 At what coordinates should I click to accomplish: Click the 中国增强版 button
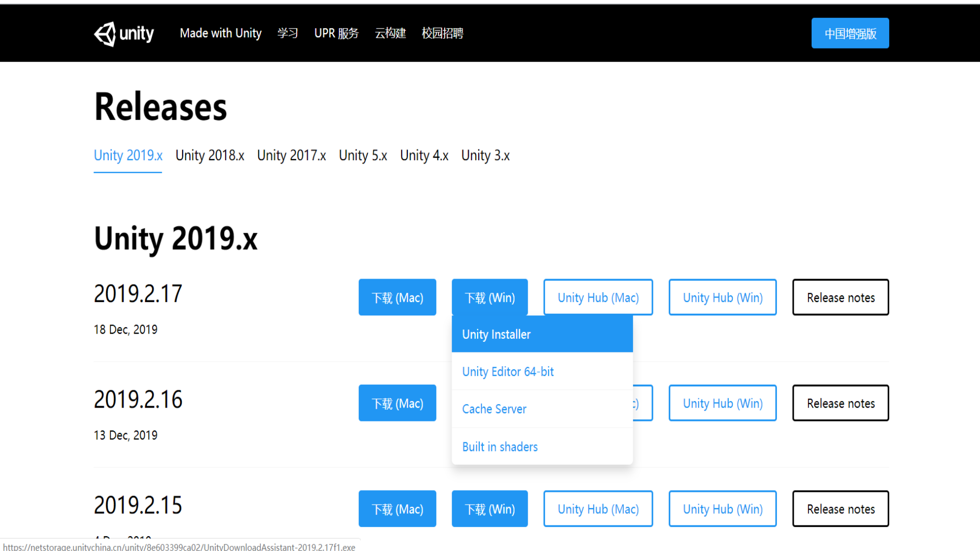[x=850, y=34]
